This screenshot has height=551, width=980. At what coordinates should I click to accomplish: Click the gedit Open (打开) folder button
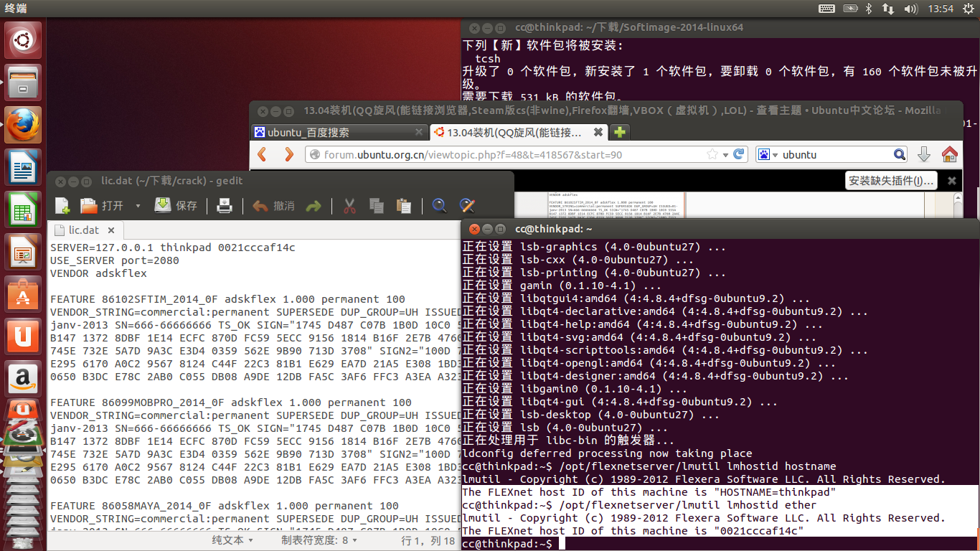101,206
